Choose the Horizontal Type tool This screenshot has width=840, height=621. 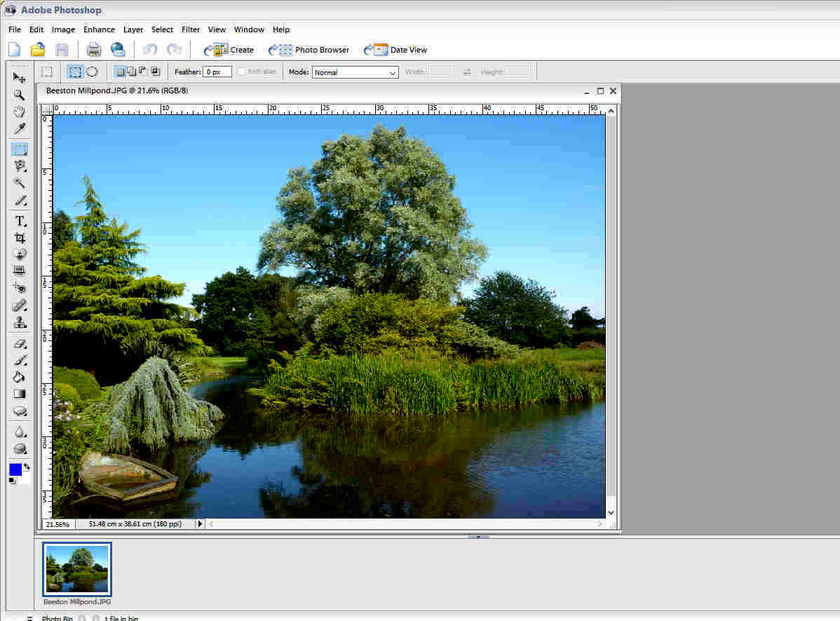tap(20, 220)
